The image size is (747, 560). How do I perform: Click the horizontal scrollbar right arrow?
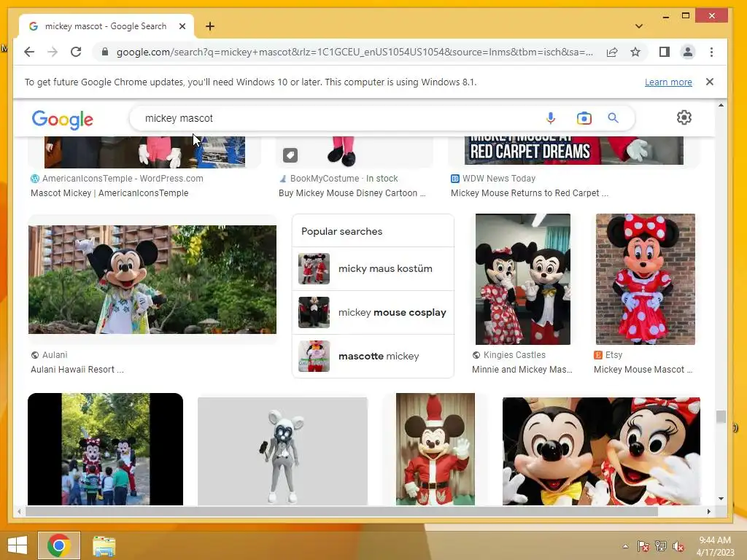click(709, 511)
